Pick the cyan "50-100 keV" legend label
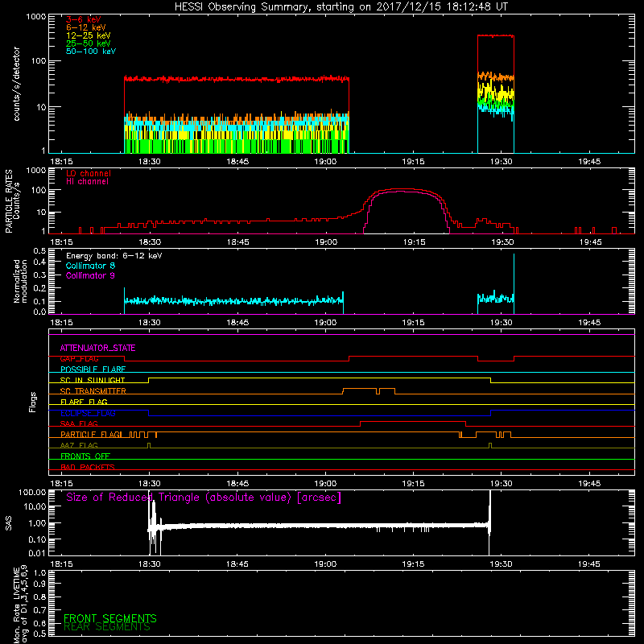Image resolution: width=644 pixels, height=644 pixels. [91, 52]
